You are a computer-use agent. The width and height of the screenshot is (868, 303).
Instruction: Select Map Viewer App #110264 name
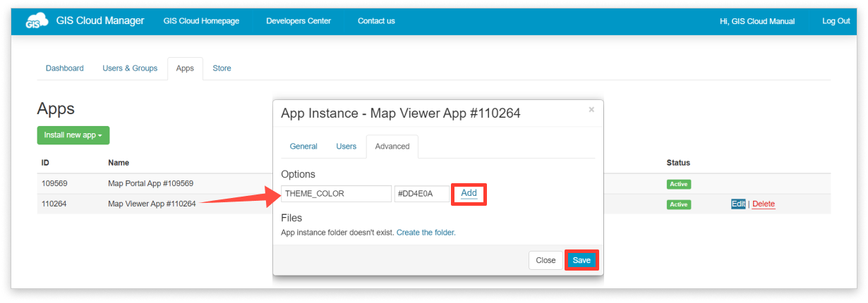[152, 204]
